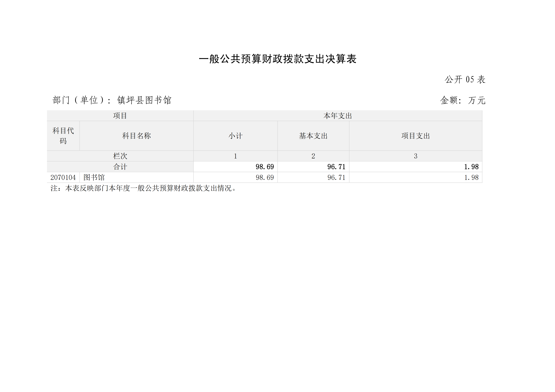Select 98.69 in the 图书馆 row
This screenshot has width=555, height=392.
(x=265, y=177)
